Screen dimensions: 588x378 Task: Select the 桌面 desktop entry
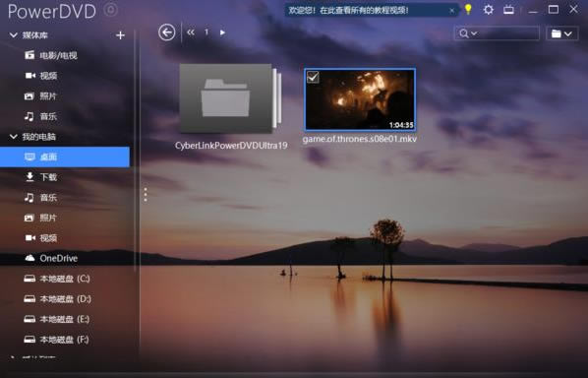pos(65,157)
